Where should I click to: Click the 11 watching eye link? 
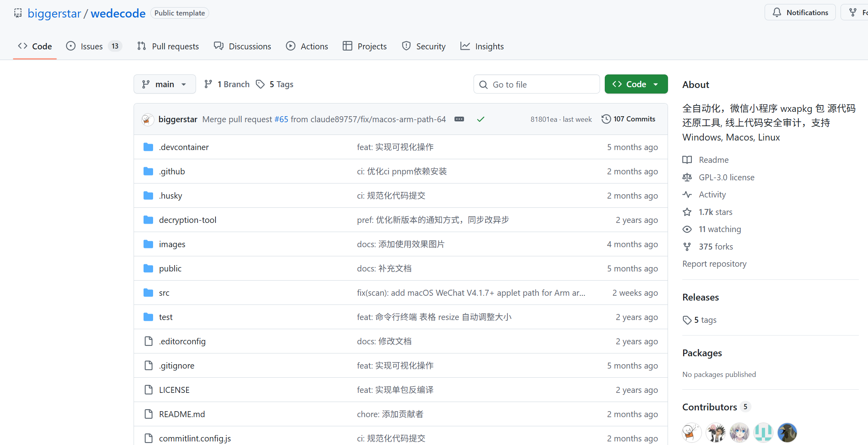[x=719, y=229]
